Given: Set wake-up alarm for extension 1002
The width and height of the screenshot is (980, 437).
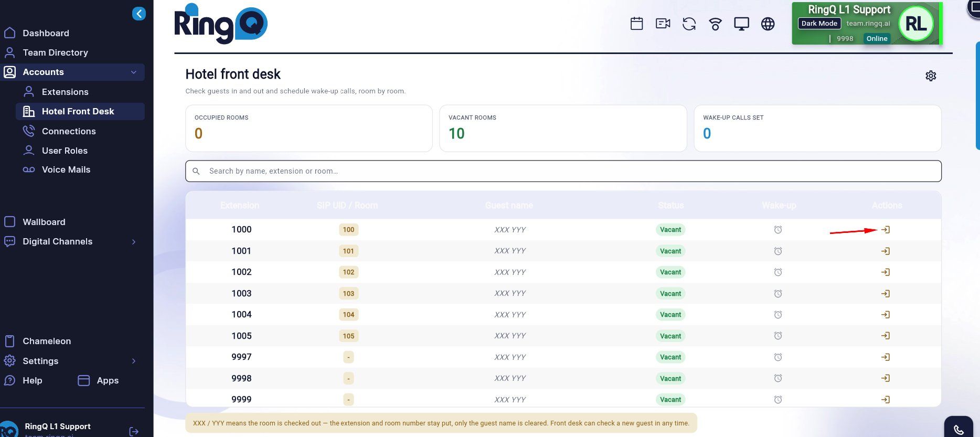Looking at the screenshot, I should (778, 272).
